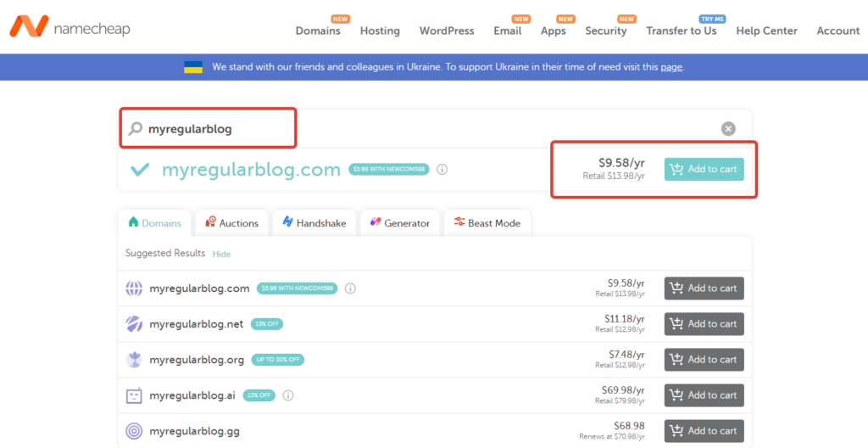Select the Domains tab
Viewport: 868px width, 448px height.
[155, 223]
